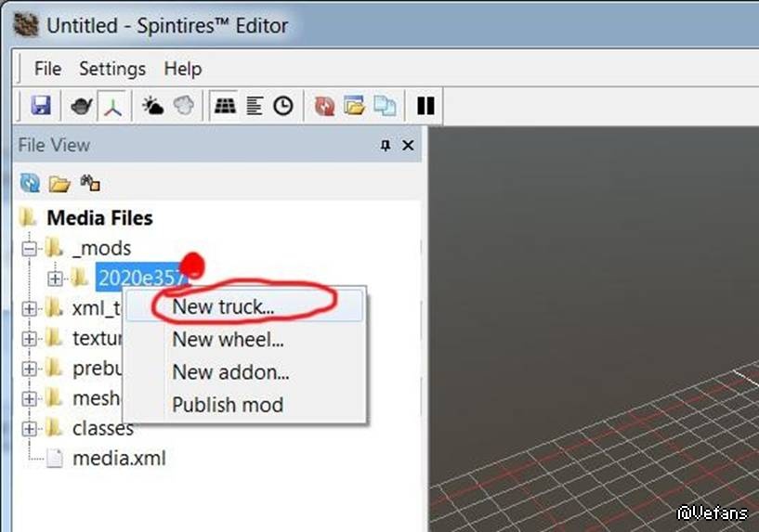This screenshot has height=532, width=759.
Task: Select the media.xml file
Action: click(119, 458)
